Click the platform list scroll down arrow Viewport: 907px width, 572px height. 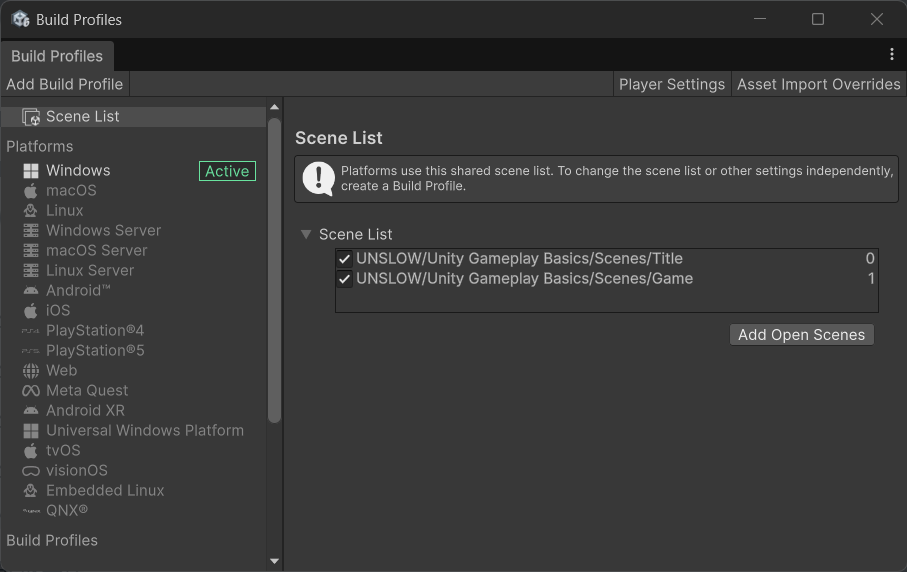pyautogui.click(x=274, y=561)
